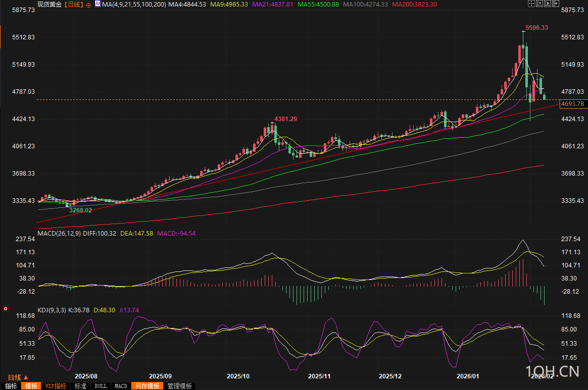Select the 模板 tab

(x=31, y=386)
